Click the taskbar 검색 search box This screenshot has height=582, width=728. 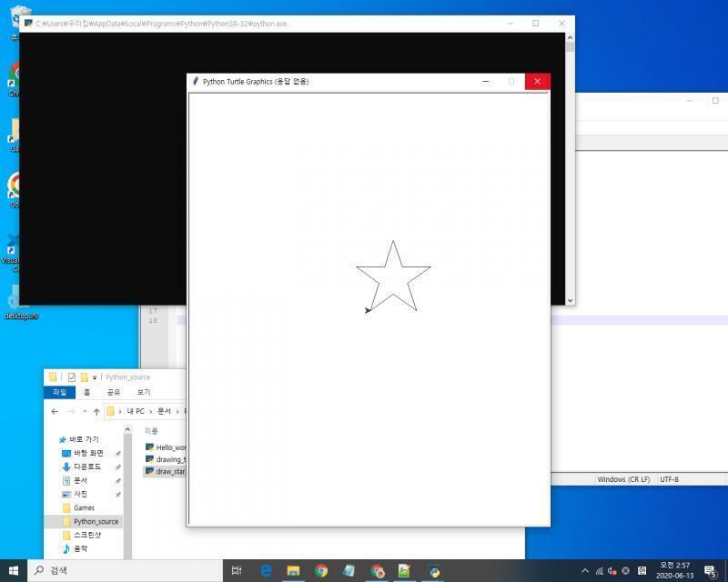[126, 570]
